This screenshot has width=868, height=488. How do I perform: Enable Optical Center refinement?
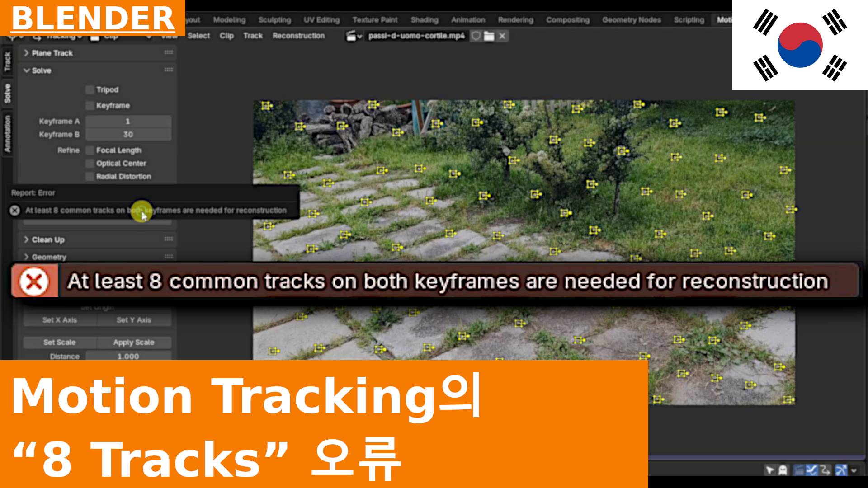pyautogui.click(x=90, y=163)
